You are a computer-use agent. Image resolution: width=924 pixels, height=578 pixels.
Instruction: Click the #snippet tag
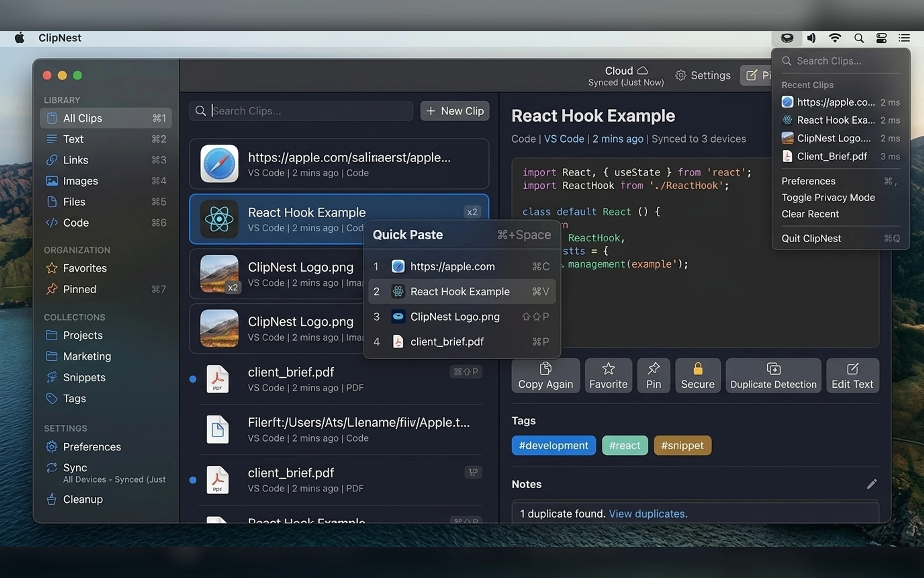[682, 445]
